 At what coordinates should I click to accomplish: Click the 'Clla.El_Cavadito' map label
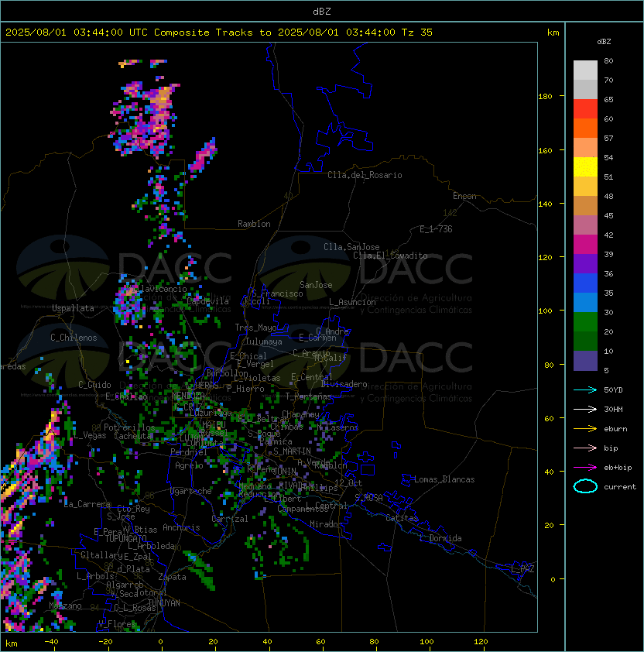(x=390, y=256)
